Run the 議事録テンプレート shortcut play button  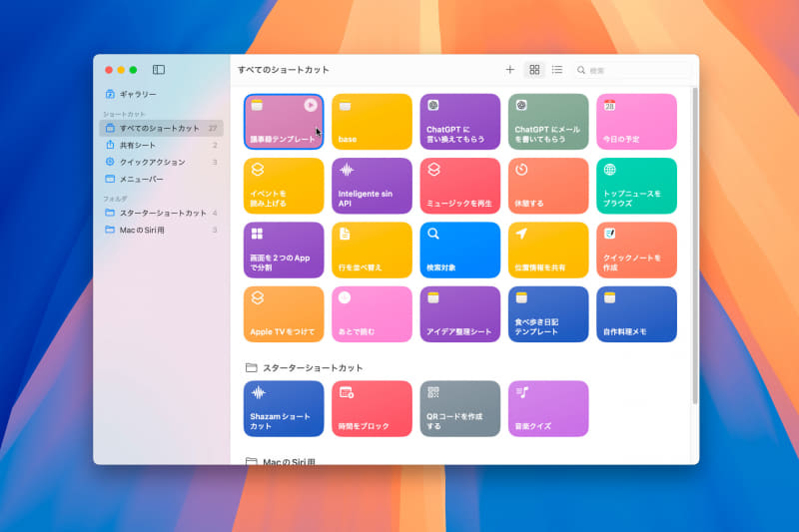311,105
